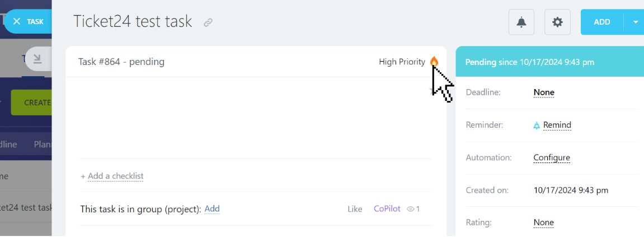Close the task slider panel
Screen dimensions: 644x237
27,21
